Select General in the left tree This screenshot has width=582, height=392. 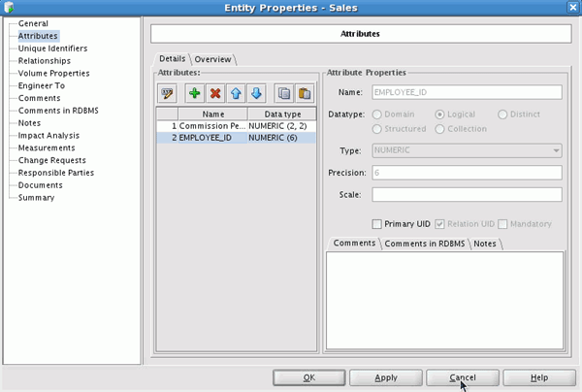coord(33,23)
